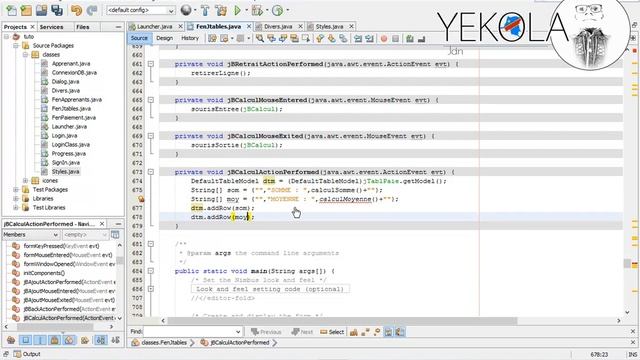Image resolution: width=640 pixels, height=360 pixels.
Task: Toggle Sort by Name in Navigator
Action: pyautogui.click(x=101, y=340)
